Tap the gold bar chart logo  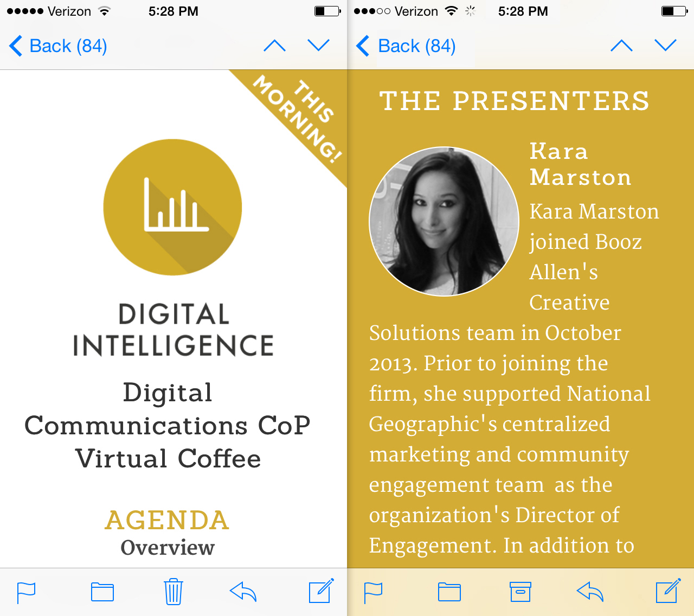click(172, 207)
